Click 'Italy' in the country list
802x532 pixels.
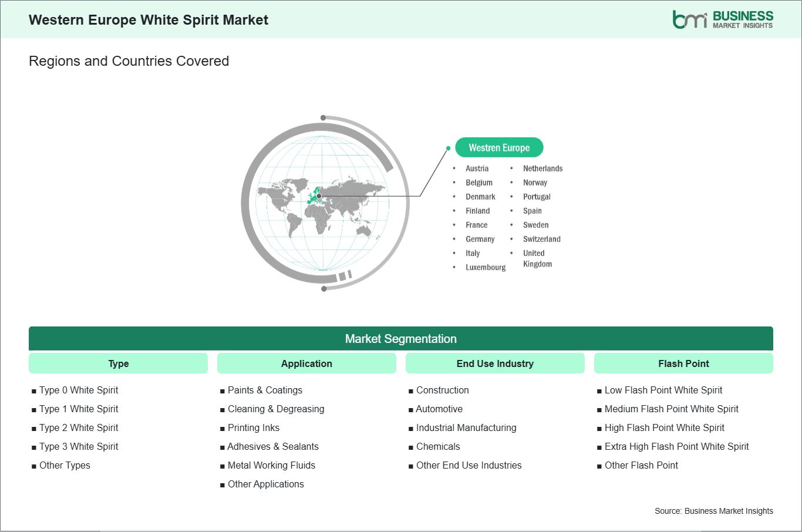click(x=473, y=253)
